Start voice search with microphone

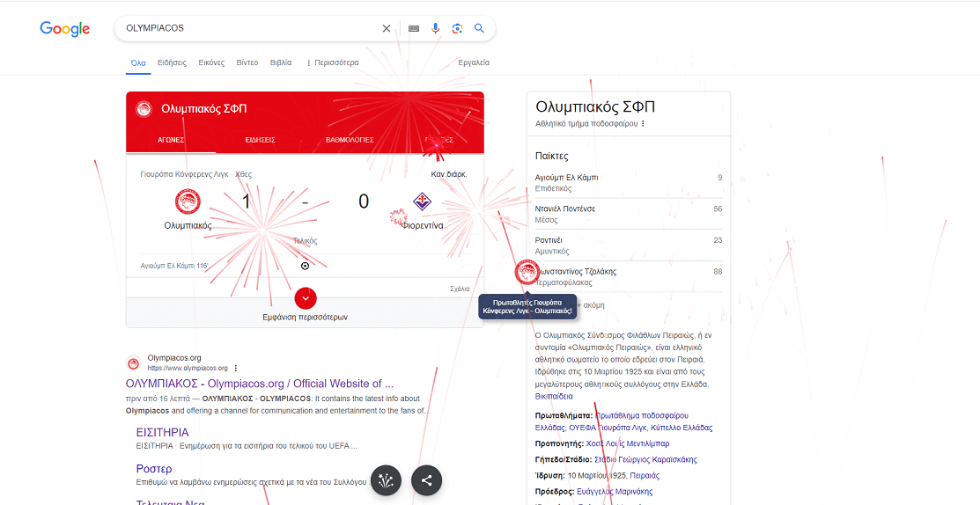coord(435,28)
